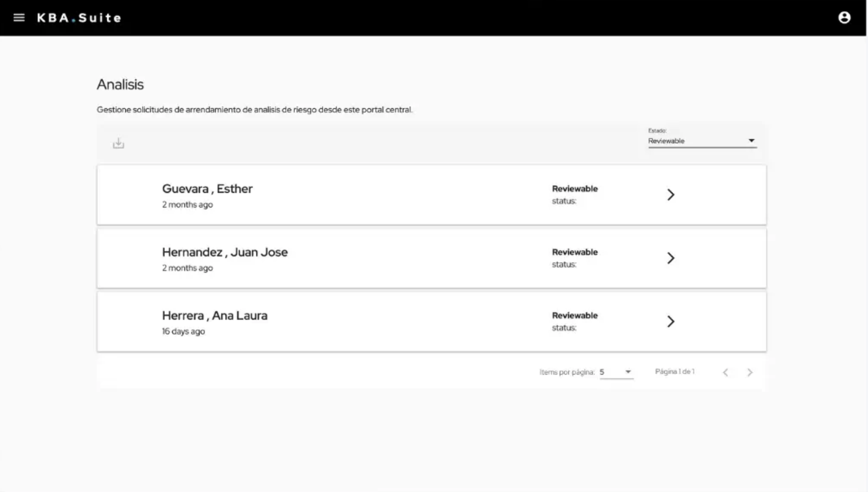868x492 pixels.
Task: Open the Estado filter dropdown
Action: click(x=702, y=141)
